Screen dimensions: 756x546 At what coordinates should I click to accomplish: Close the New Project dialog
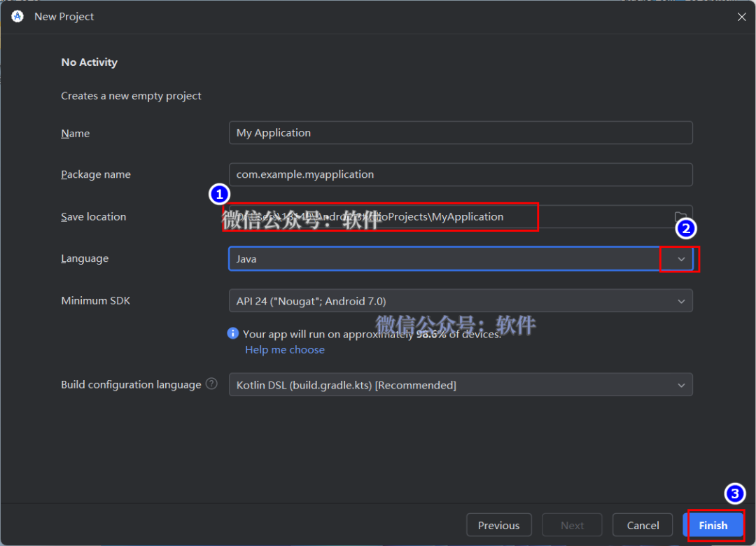[x=741, y=17]
